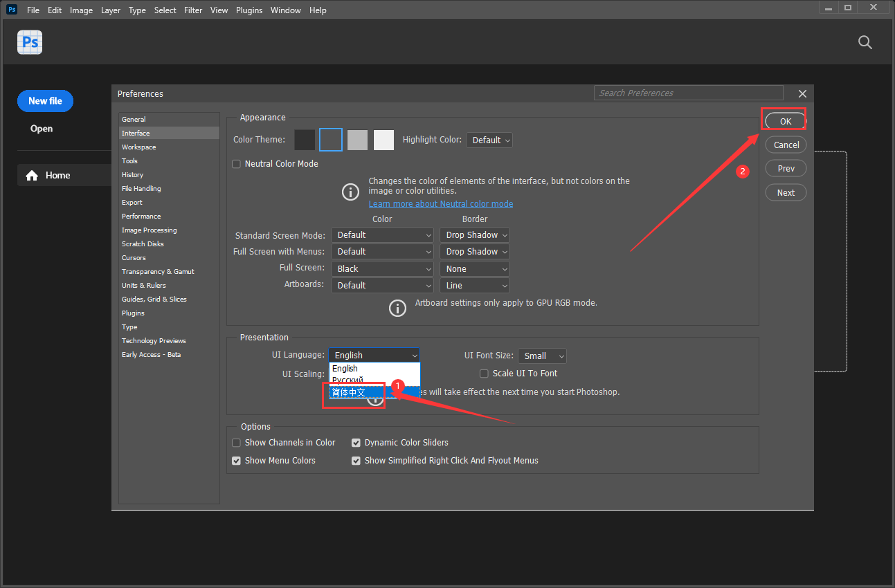Image resolution: width=895 pixels, height=588 pixels.
Task: Click the Home house icon
Action: 32,176
